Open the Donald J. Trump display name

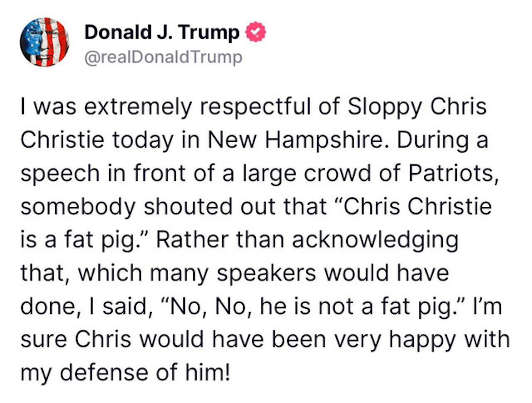click(162, 32)
